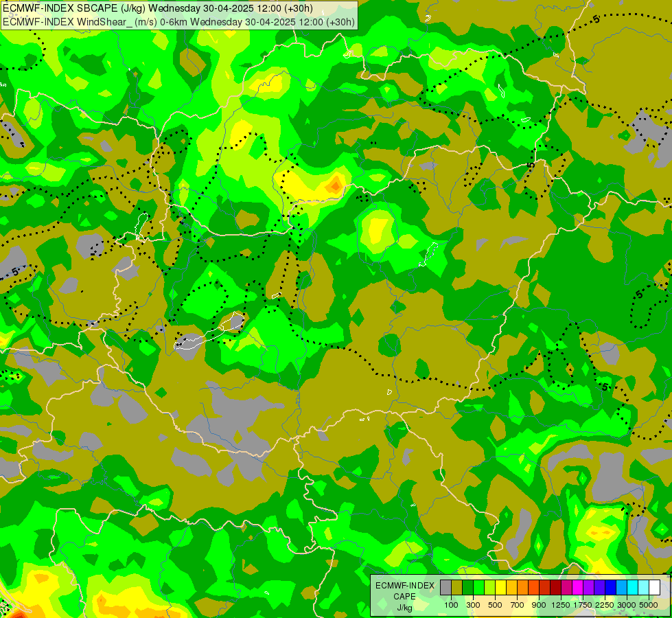Click the '2250' legend value

605,605
